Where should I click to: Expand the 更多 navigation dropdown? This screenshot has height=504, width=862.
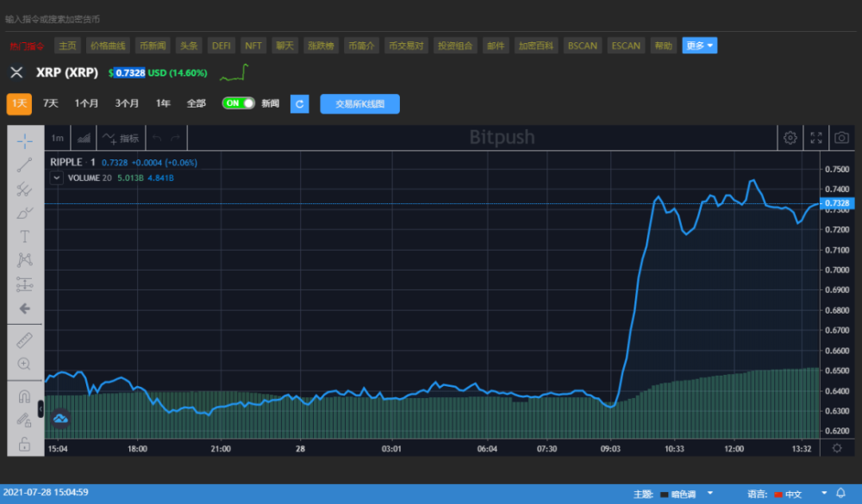[x=699, y=45]
